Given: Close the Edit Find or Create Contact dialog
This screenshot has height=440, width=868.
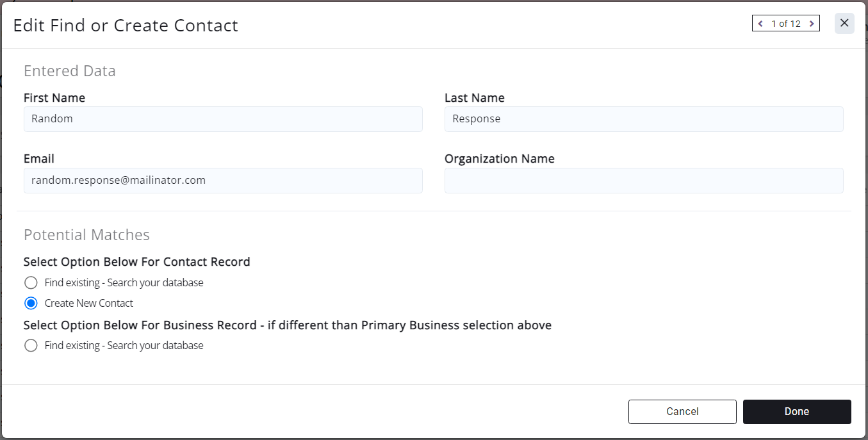Looking at the screenshot, I should (844, 23).
